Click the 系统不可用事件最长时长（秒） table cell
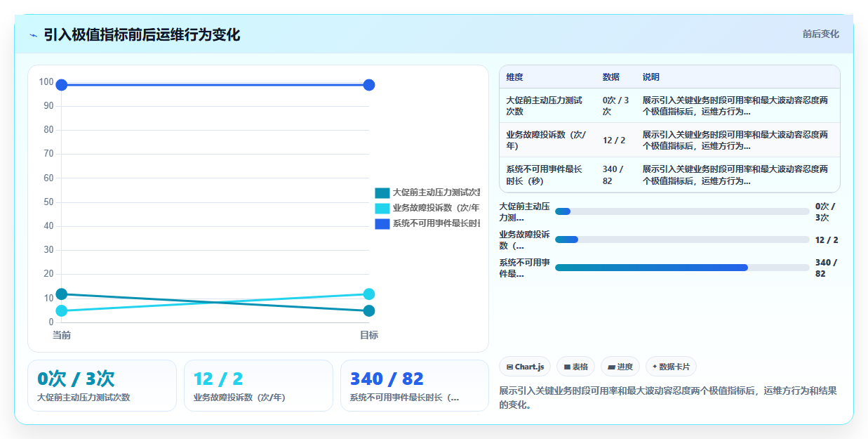 tap(547, 174)
